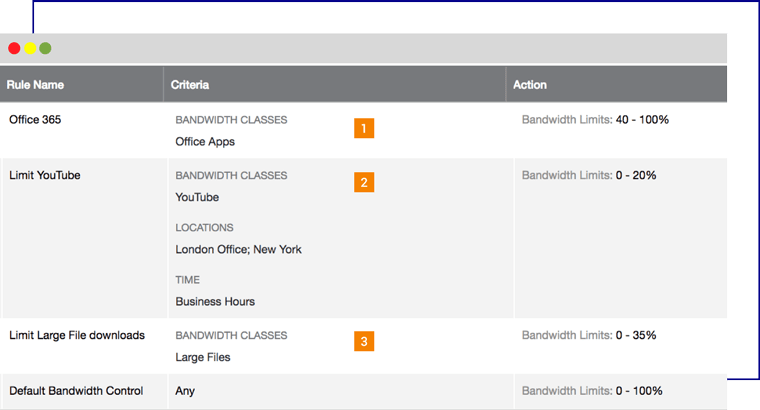Open the Limit YouTube rule
Viewport: 760px width, 410px height.
(44, 175)
